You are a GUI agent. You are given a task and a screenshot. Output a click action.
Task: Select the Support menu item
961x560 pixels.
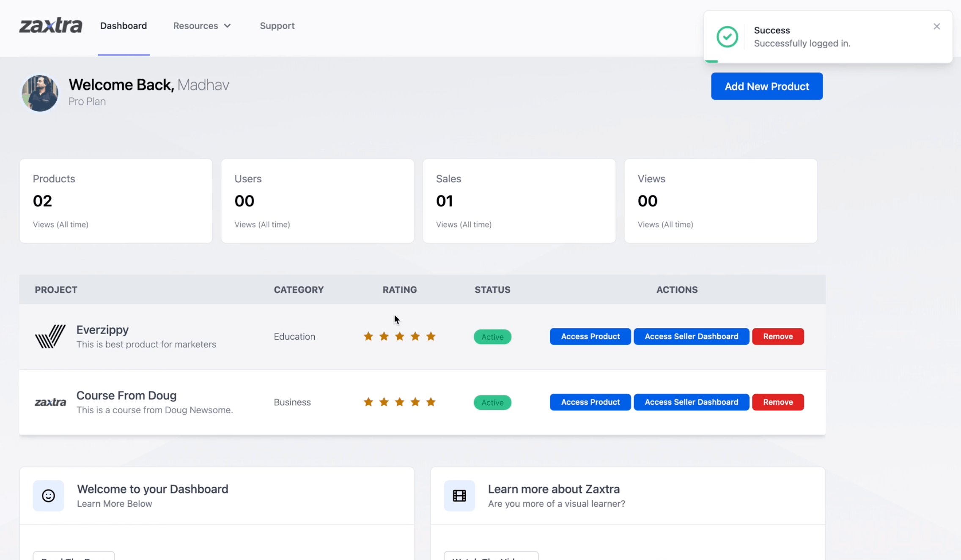click(x=277, y=25)
